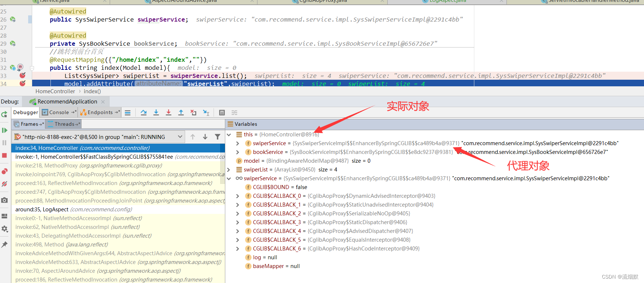
Task: Select the baseMapper = null row
Action: [434, 266]
